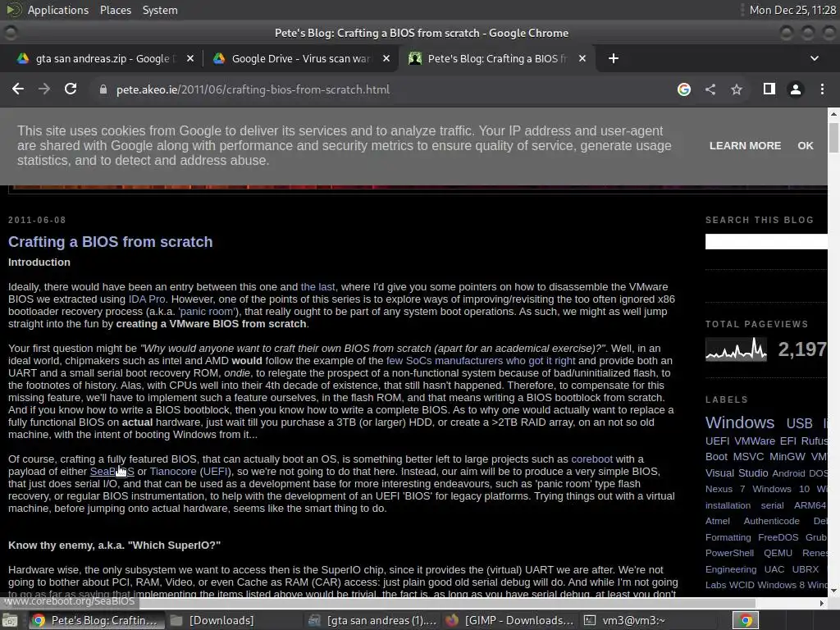
Task: Open a new tab with plus button
Action: pos(614,58)
